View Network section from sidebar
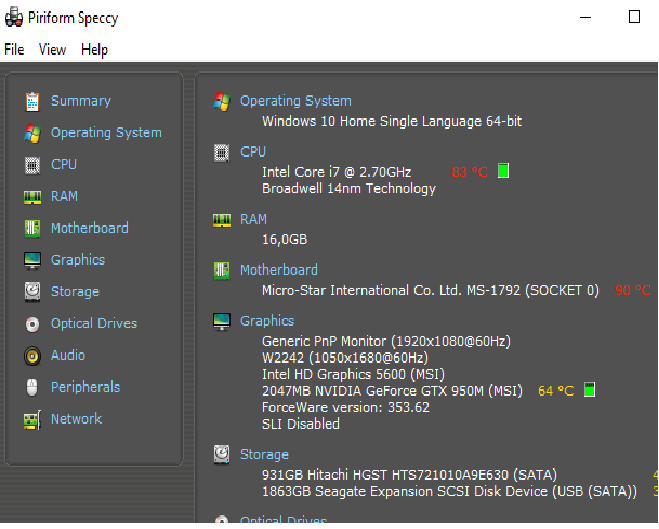Viewport: 659px width, 529px height. (76, 419)
